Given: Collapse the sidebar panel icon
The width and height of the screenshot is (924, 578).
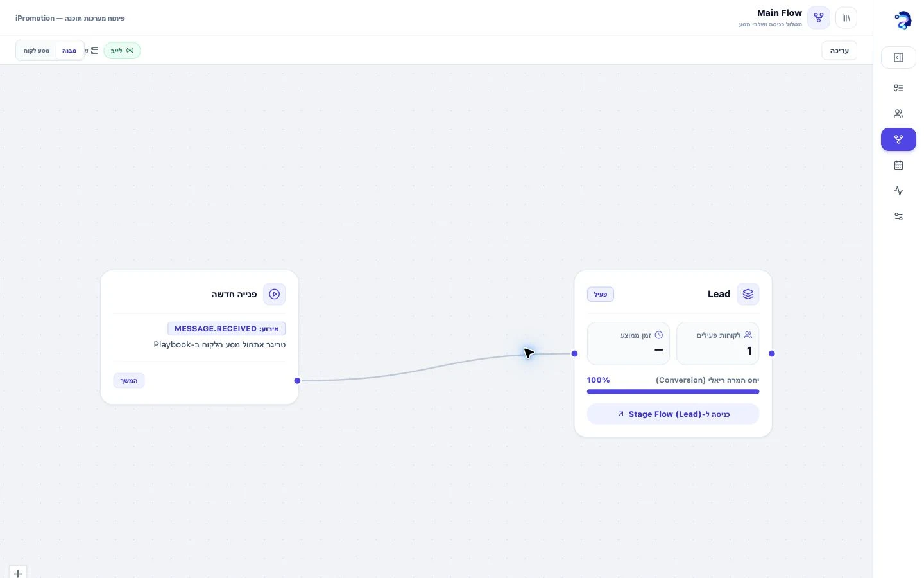Looking at the screenshot, I should pos(898,58).
